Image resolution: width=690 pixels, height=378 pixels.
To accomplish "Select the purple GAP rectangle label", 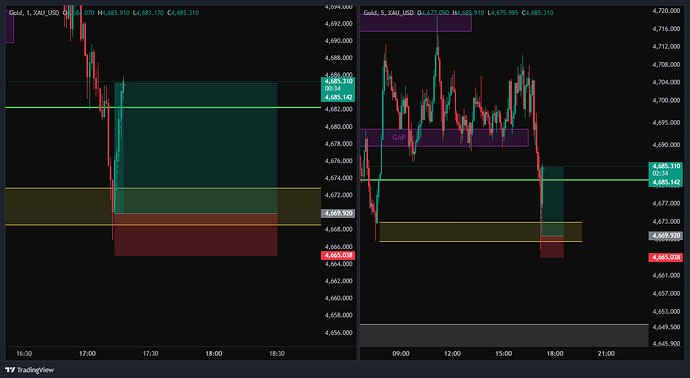I will point(399,137).
